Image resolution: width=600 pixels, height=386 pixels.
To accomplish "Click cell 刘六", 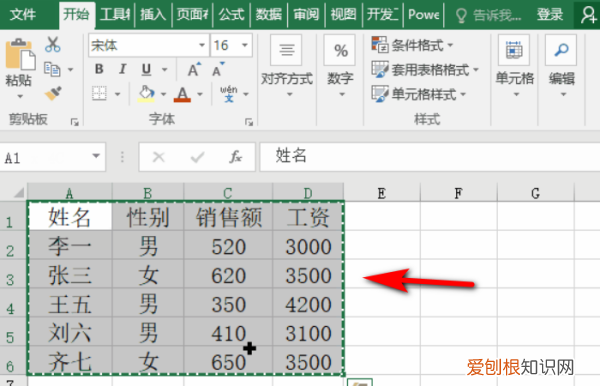I will (70, 332).
